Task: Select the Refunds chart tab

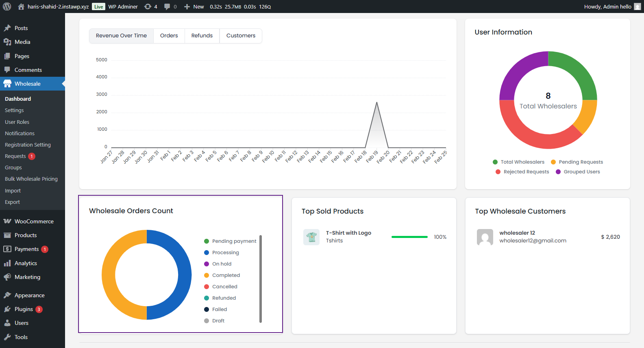Action: pos(202,36)
